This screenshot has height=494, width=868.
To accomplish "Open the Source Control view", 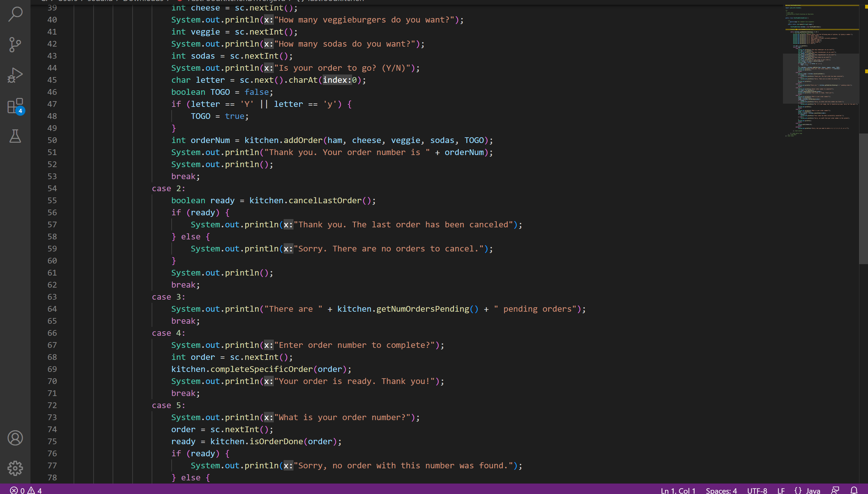I will (x=15, y=44).
